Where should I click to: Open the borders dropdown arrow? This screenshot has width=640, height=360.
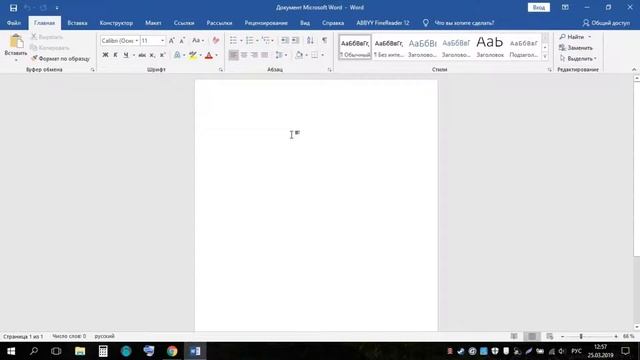point(322,55)
